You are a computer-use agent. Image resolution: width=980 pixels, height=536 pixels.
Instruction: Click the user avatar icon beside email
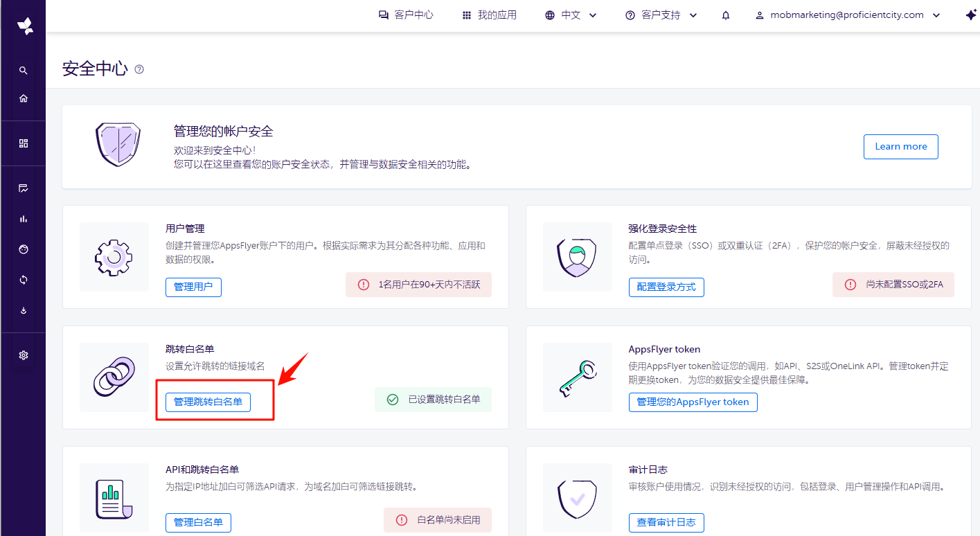tap(760, 15)
